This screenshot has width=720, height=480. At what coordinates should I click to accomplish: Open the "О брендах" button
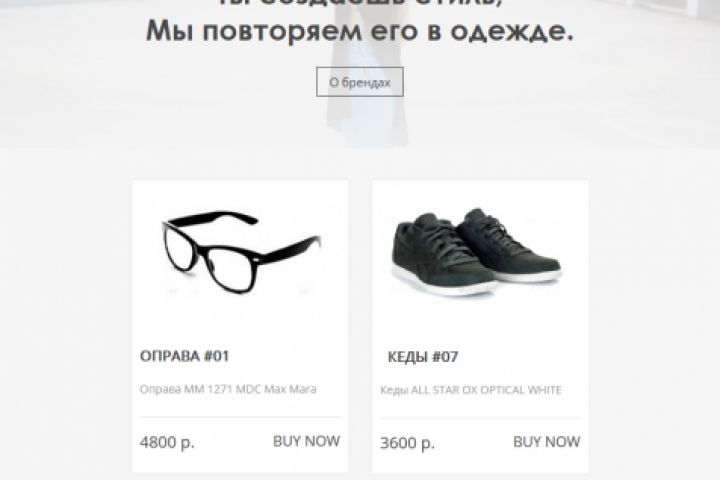(x=360, y=82)
